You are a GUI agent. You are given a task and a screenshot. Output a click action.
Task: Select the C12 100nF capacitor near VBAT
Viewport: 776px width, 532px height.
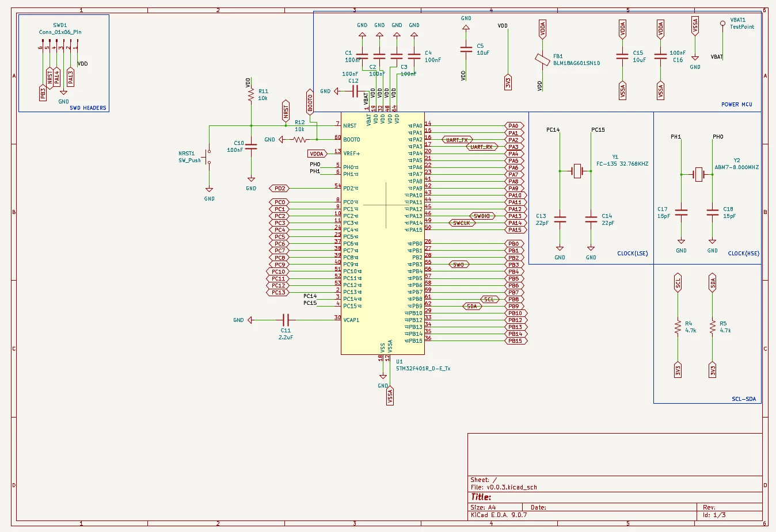[355, 91]
